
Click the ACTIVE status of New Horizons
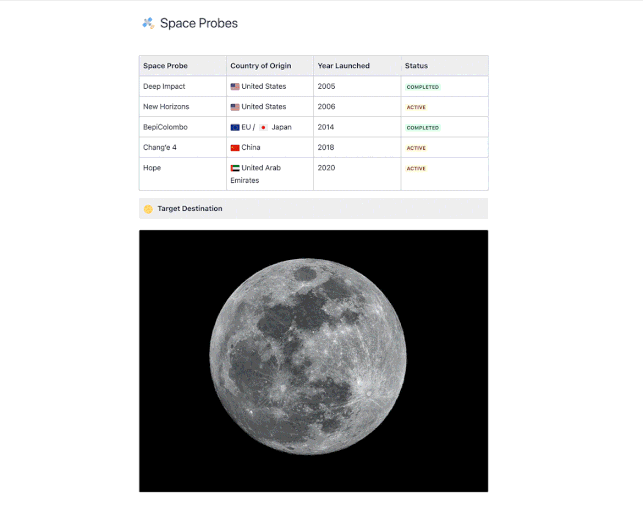click(x=416, y=107)
